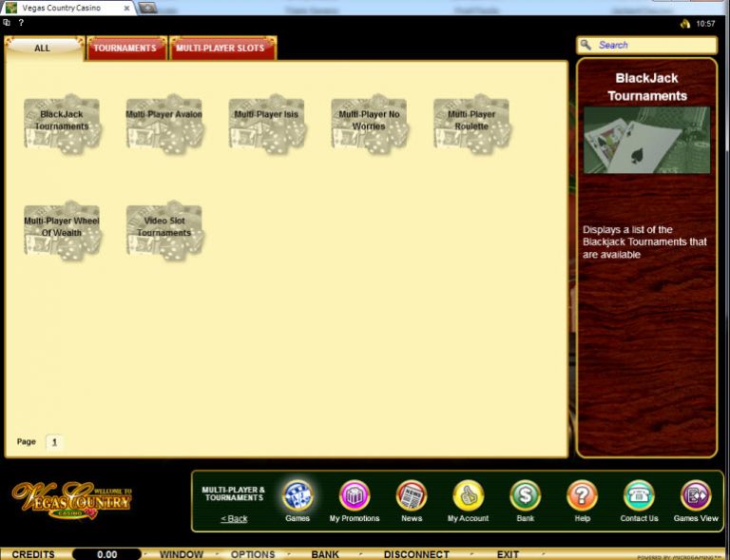This screenshot has width=730, height=560.
Task: Open the Multi-Player No Worries tile
Action: 369,124
